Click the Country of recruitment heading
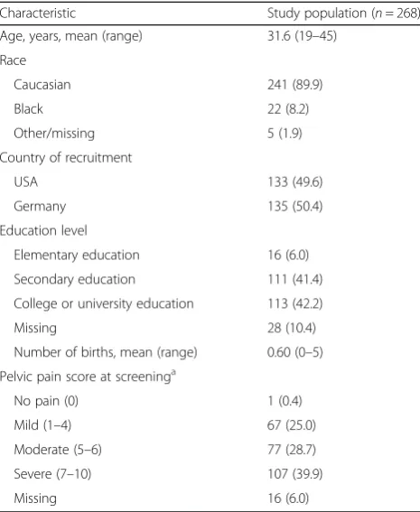 tap(66, 158)
